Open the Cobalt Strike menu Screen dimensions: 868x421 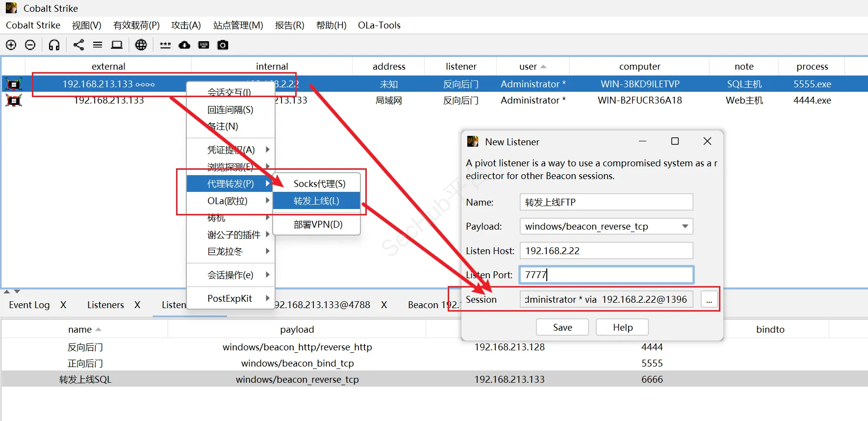click(33, 25)
